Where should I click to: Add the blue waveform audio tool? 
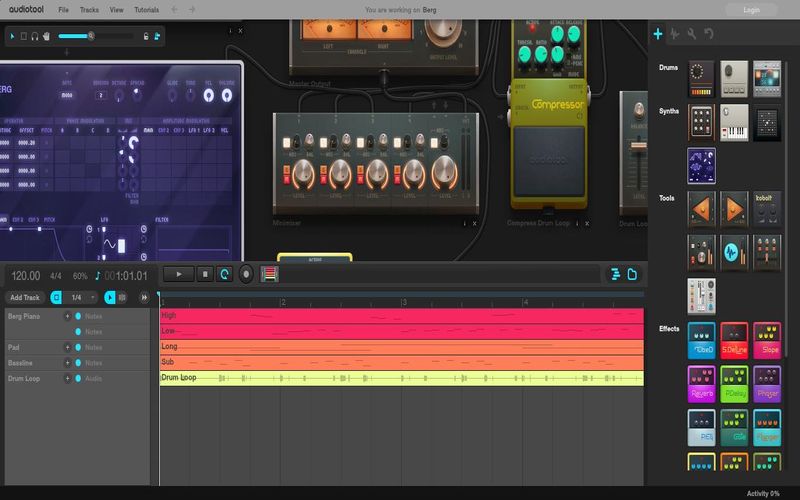click(x=734, y=253)
